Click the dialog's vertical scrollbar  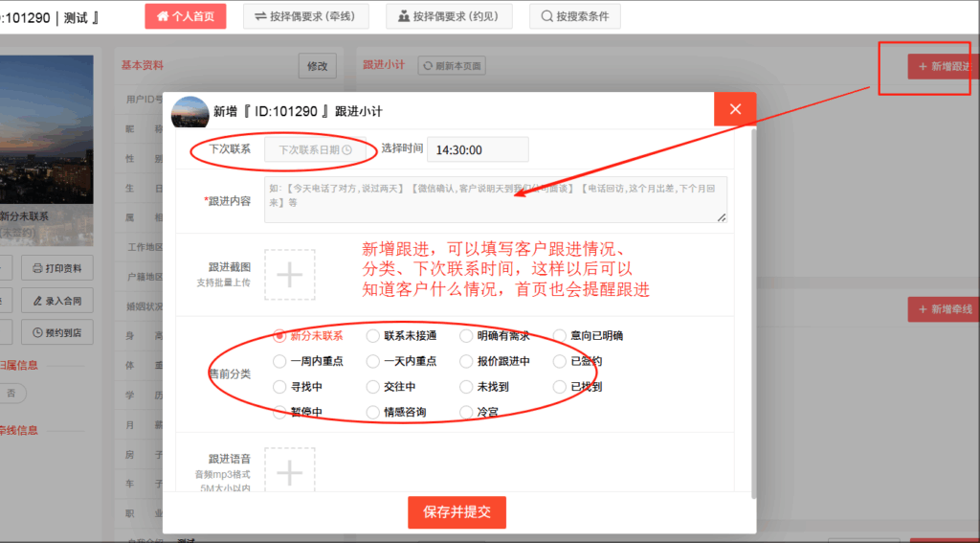[753, 313]
